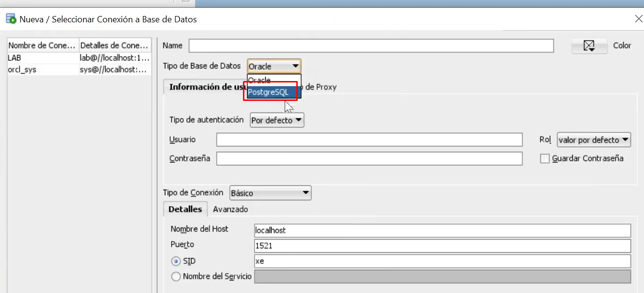Open the Rol dropdown
Screen dimensions: 644x293
point(594,139)
